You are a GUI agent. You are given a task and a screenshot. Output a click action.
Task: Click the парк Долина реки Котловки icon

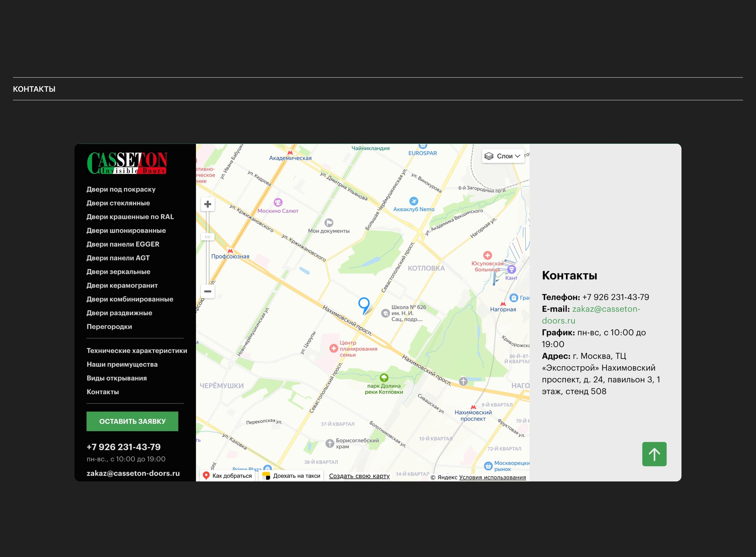384,377
